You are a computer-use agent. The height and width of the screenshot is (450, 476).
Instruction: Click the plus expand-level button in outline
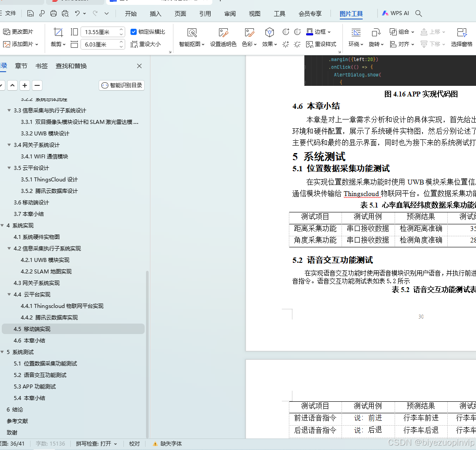tap(25, 85)
